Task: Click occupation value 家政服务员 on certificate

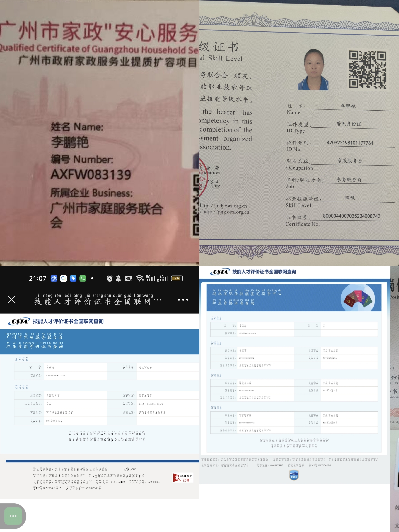Action: click(350, 161)
